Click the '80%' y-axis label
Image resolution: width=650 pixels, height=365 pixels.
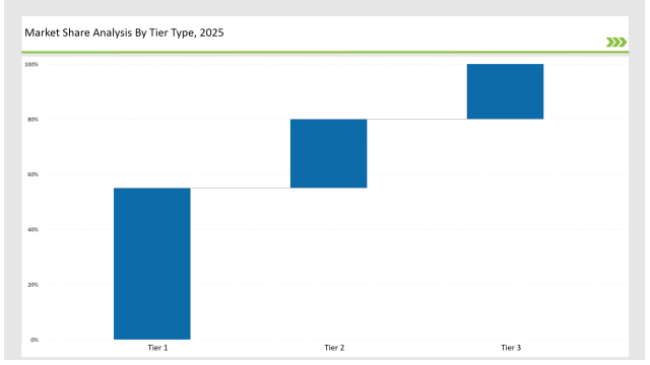(33, 119)
